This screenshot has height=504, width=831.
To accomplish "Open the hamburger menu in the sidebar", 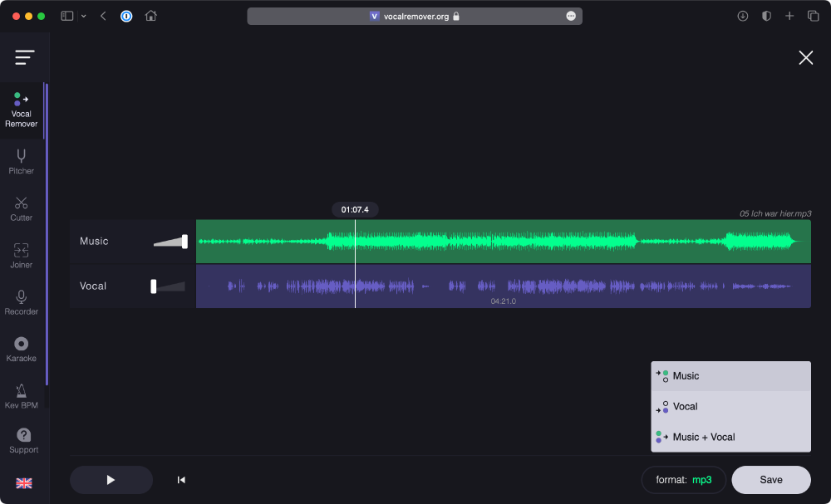I will (x=24, y=57).
